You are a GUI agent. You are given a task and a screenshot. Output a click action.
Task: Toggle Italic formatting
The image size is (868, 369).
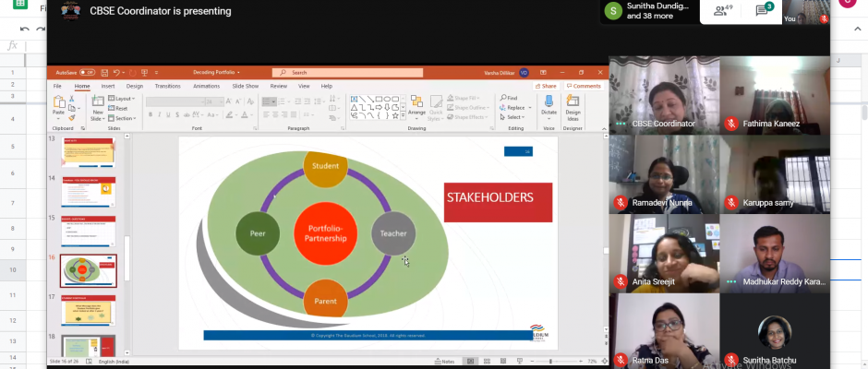pyautogui.click(x=160, y=114)
